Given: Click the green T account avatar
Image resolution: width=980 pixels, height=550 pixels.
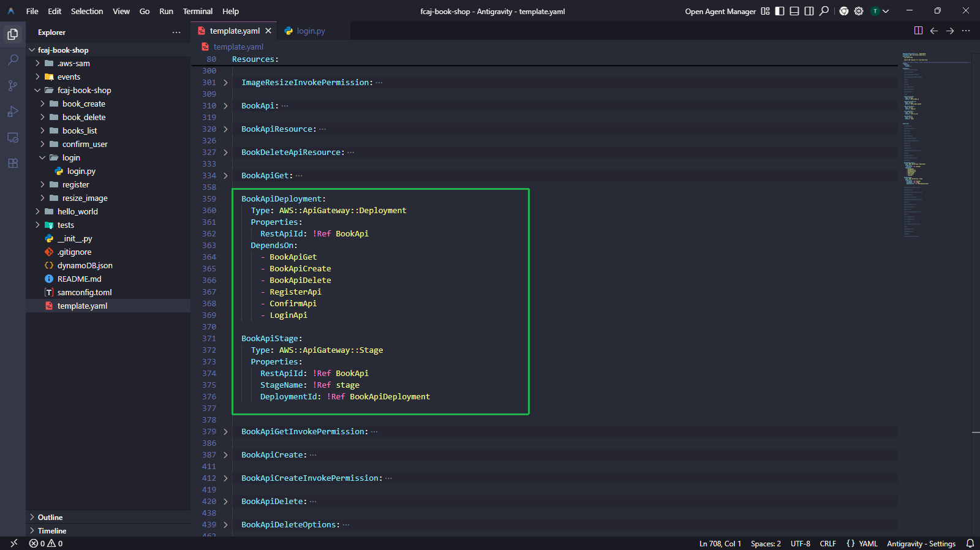Looking at the screenshot, I should [x=875, y=11].
